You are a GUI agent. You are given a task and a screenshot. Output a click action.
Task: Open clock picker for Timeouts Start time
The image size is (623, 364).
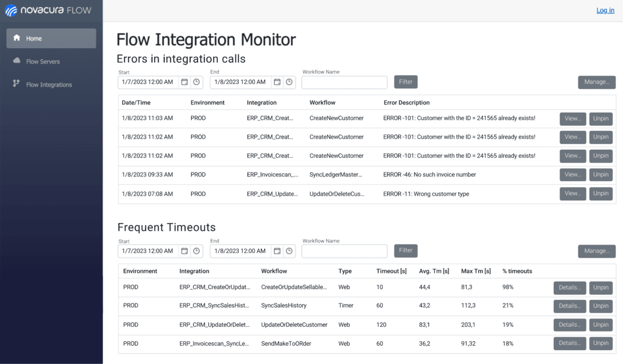(196, 251)
